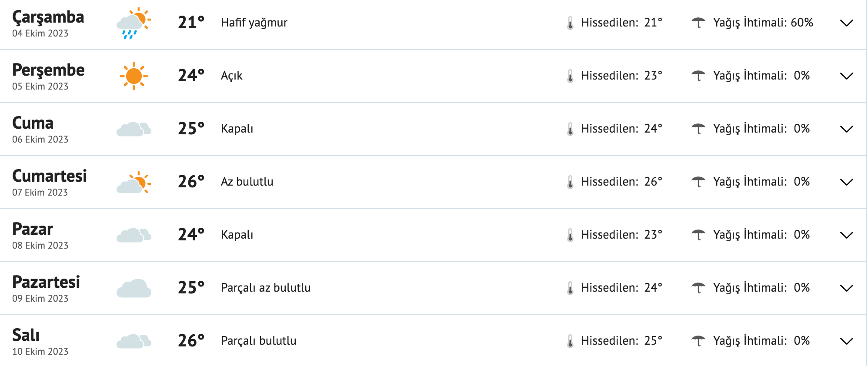This screenshot has height=366, width=868.
Task: Select the overcast cloud icon for Pazar
Action: coord(134,235)
